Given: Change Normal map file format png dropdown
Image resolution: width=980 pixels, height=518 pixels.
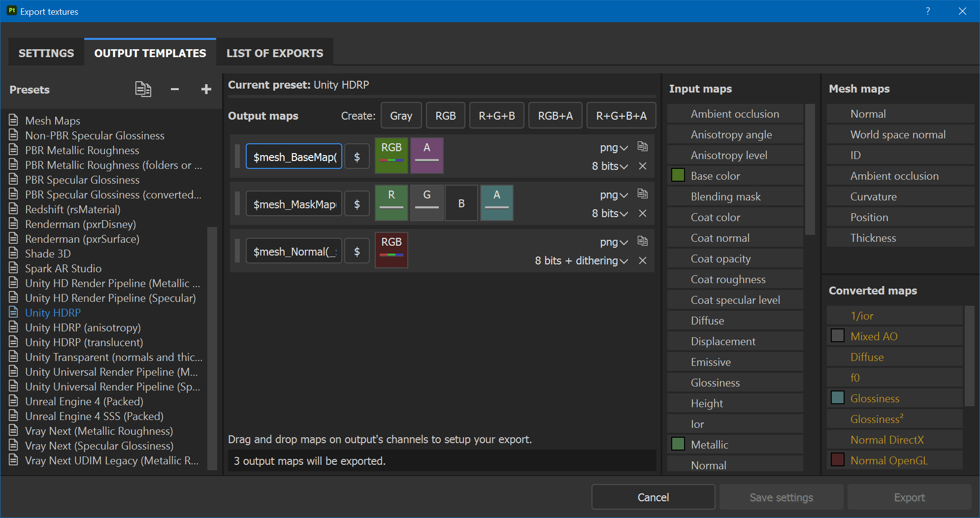Looking at the screenshot, I should click(614, 242).
